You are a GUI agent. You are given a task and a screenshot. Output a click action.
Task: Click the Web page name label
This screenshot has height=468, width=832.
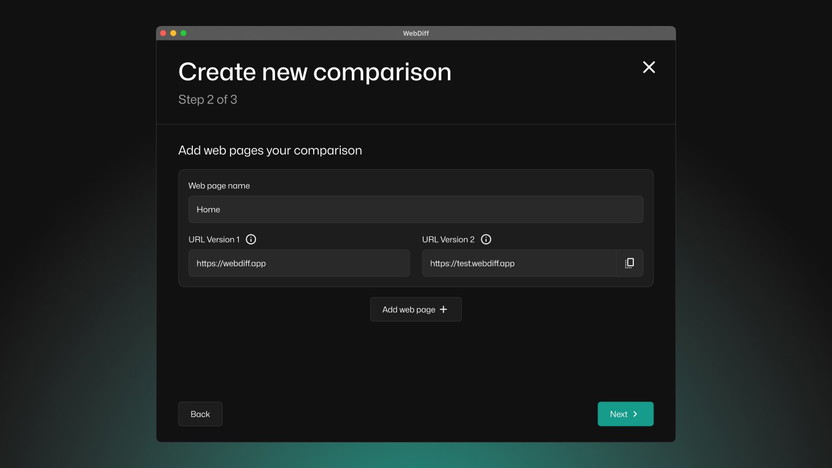(x=219, y=186)
